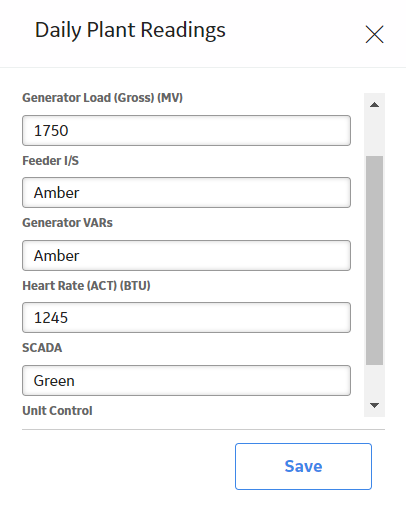Click the Generator Load (Gross) (MV) label
406x510 pixels.
pyautogui.click(x=102, y=98)
